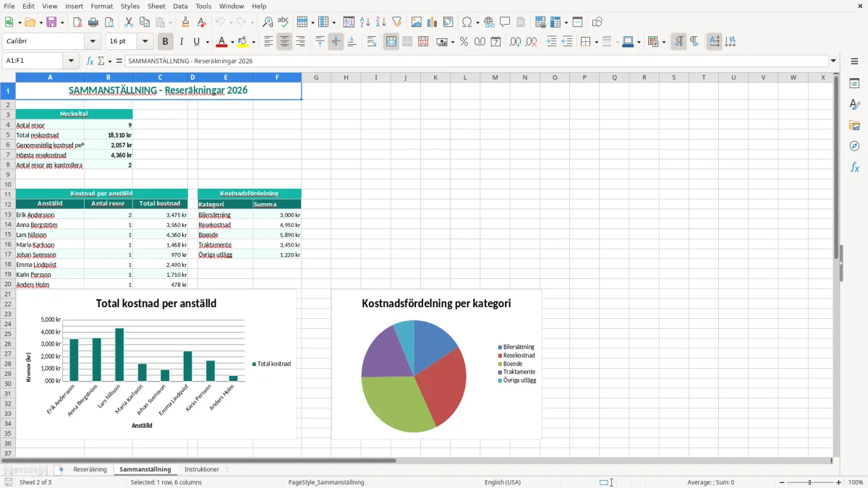Sort ascending

tap(365, 22)
